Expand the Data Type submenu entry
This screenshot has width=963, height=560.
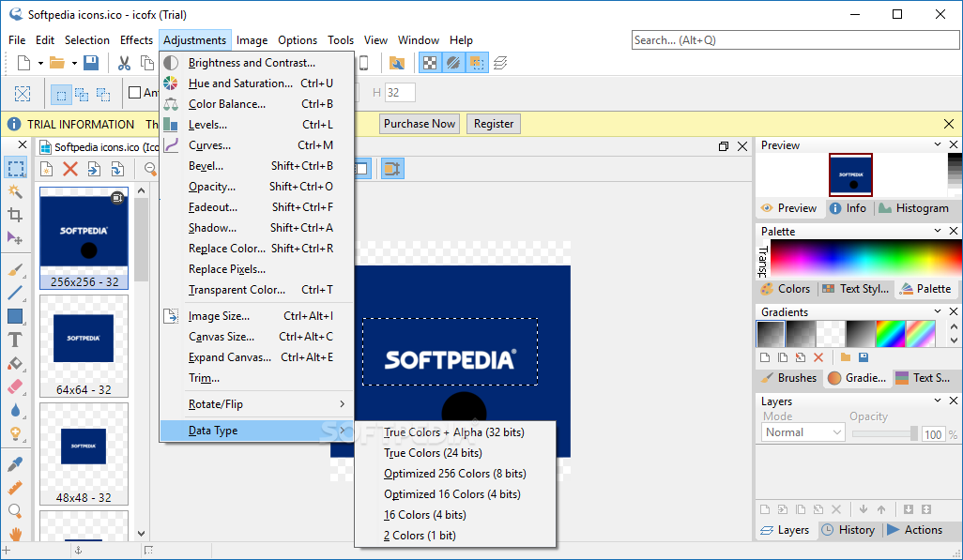coord(257,431)
